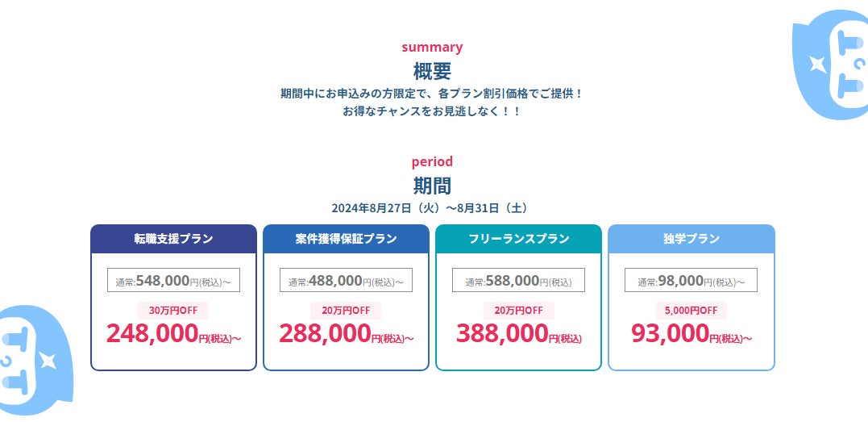Viewport: 868px width, 422px height.
Task: Select the 案件獲得保証プラン header
Action: tap(346, 239)
